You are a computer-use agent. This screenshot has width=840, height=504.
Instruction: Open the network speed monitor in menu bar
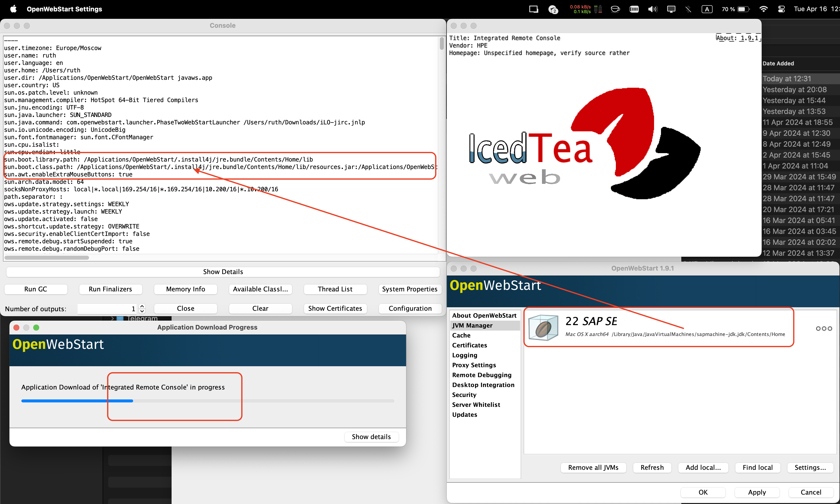pyautogui.click(x=585, y=9)
